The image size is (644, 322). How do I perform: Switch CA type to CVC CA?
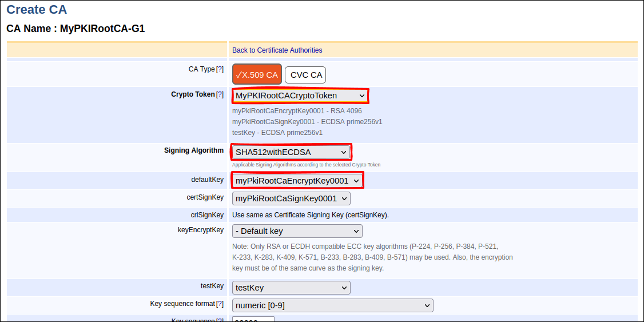click(305, 74)
